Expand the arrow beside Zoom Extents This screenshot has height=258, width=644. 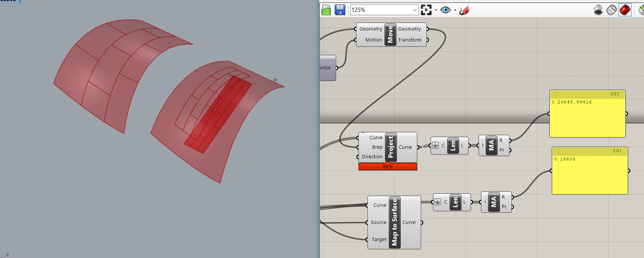pyautogui.click(x=436, y=10)
